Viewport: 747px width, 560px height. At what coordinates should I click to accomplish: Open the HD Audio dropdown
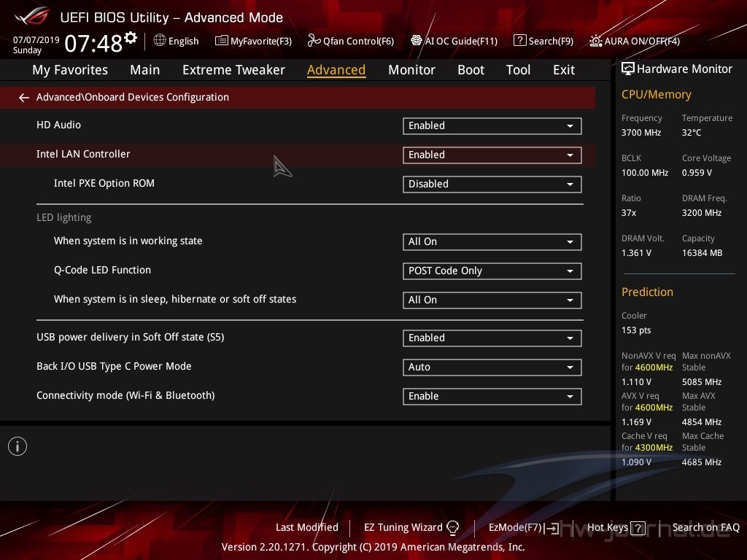click(492, 125)
